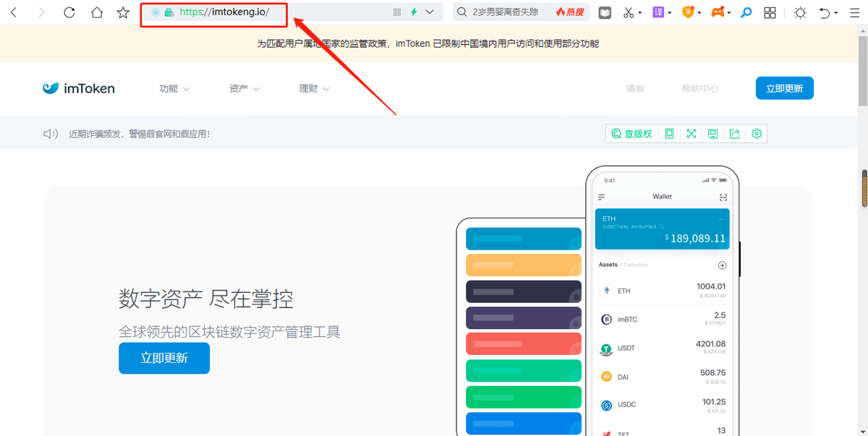Click the mobile device view icon in green toolbar
868x436 pixels.
coord(669,134)
